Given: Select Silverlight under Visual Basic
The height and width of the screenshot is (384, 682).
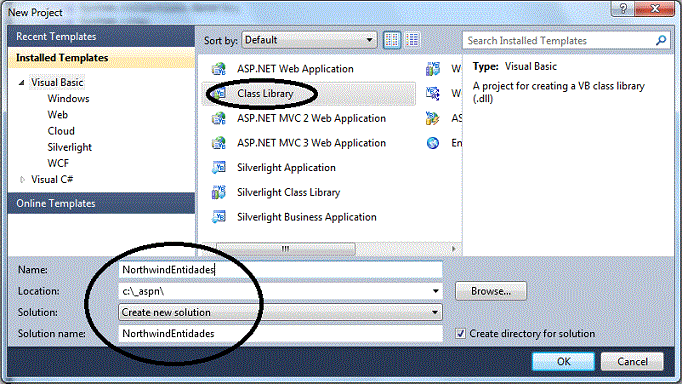Looking at the screenshot, I should [70, 147].
